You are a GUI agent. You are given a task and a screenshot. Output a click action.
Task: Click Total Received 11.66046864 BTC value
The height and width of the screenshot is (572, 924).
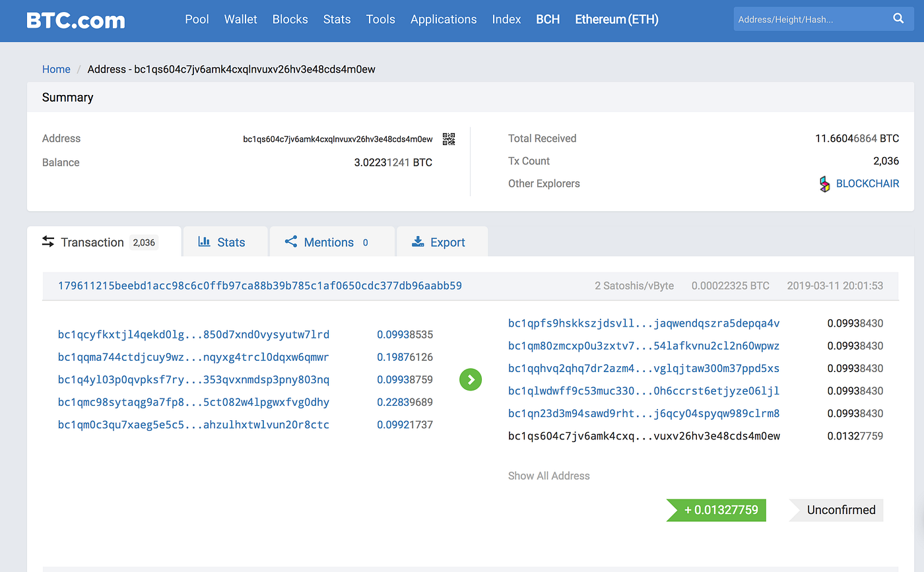pos(857,139)
